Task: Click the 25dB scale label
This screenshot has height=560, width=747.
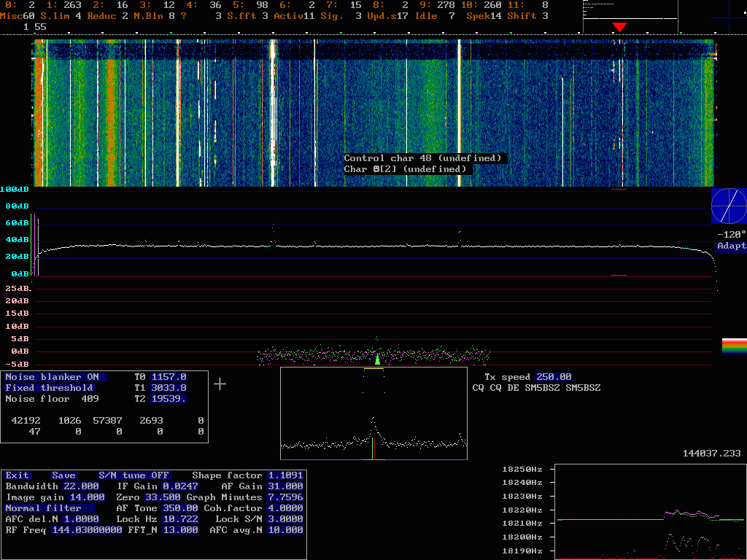Action: pos(18,289)
